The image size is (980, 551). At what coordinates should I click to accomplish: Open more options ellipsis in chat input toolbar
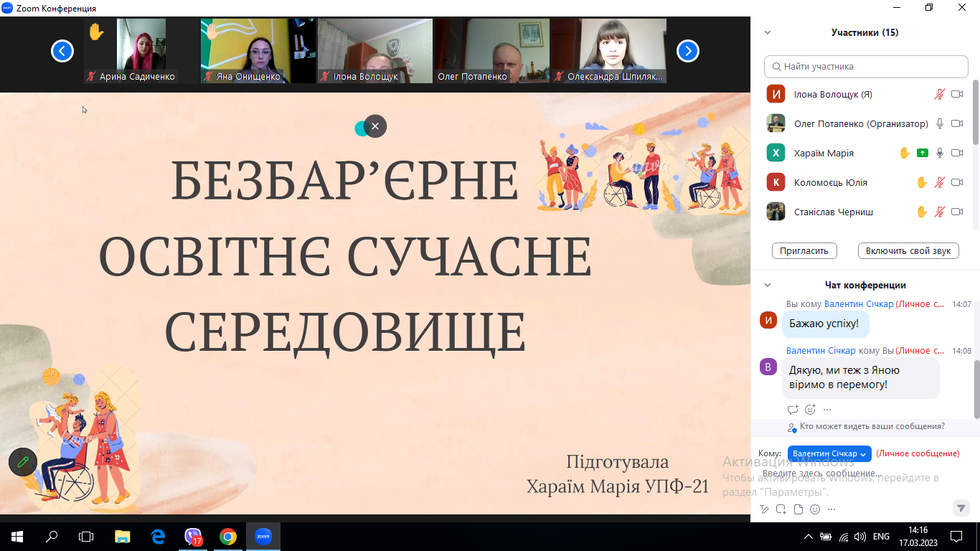coord(831,509)
